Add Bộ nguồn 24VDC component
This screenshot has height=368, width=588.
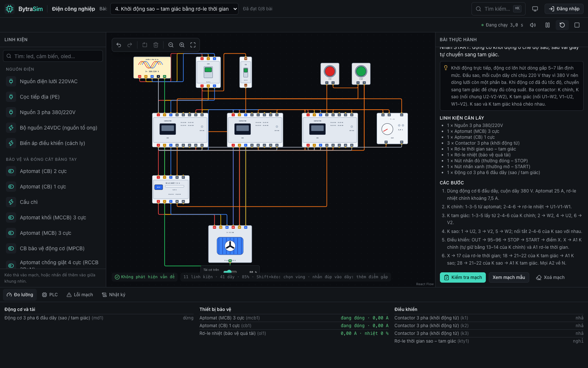coord(53,128)
